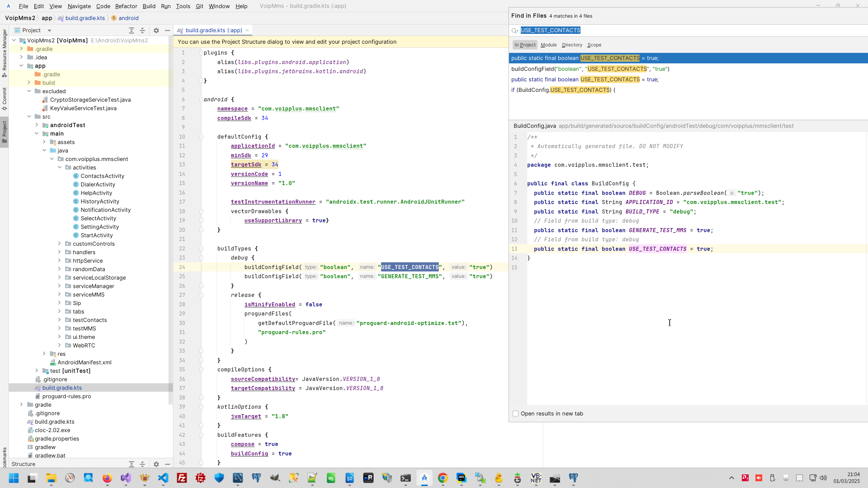Collapse the activities folder
Image resolution: width=868 pixels, height=488 pixels.
(x=59, y=167)
